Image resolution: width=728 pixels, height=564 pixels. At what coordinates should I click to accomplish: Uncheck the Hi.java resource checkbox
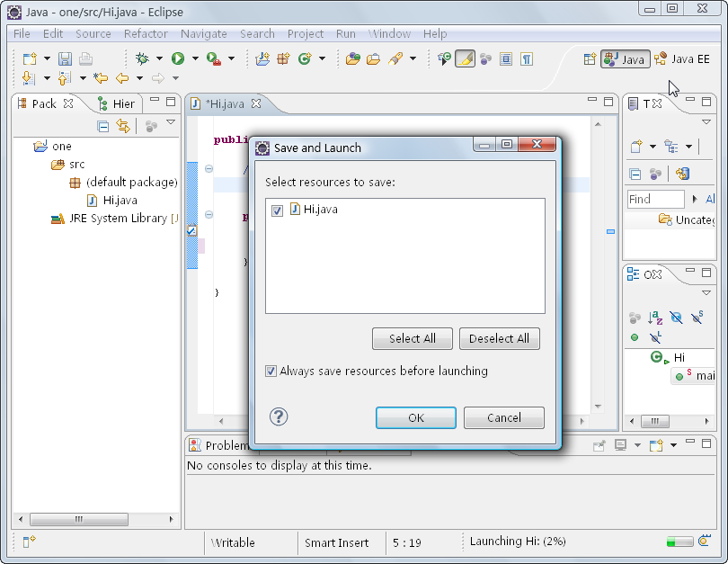[277, 210]
